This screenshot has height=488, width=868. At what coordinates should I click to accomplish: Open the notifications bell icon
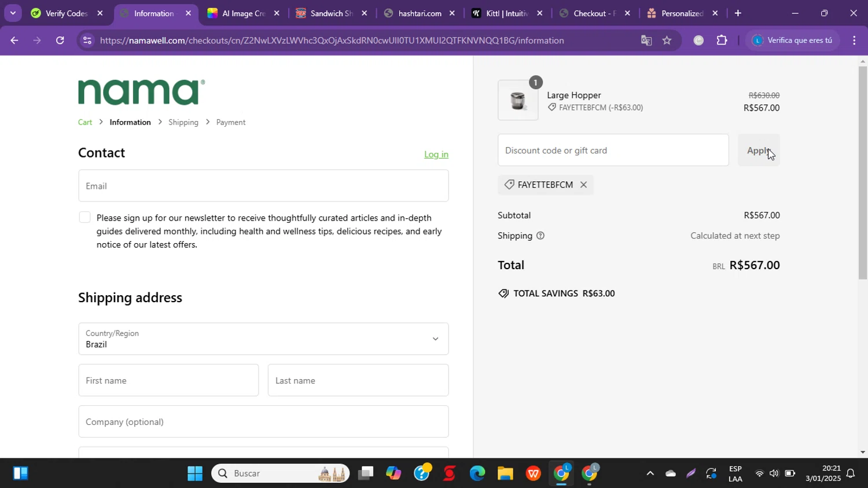pos(851,474)
